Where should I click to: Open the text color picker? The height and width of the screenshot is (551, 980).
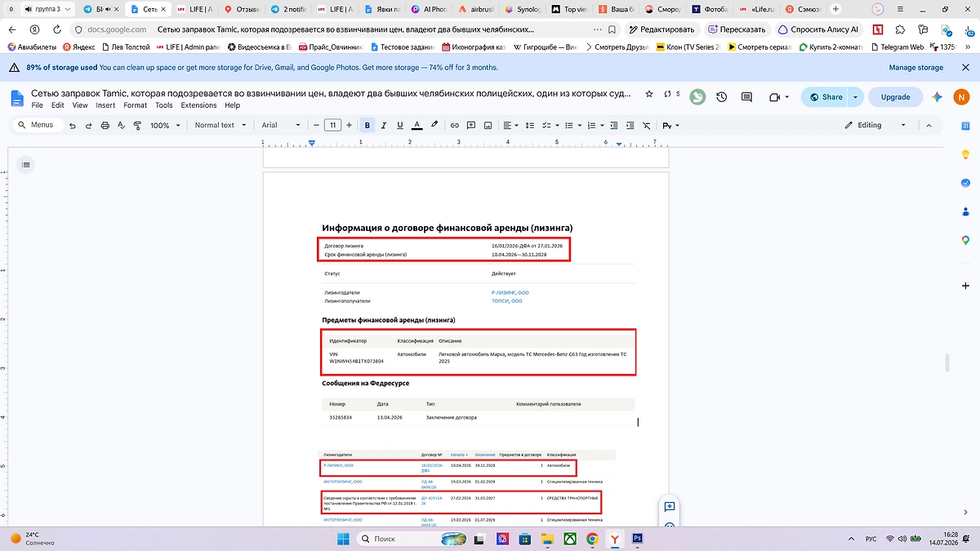[x=417, y=126]
